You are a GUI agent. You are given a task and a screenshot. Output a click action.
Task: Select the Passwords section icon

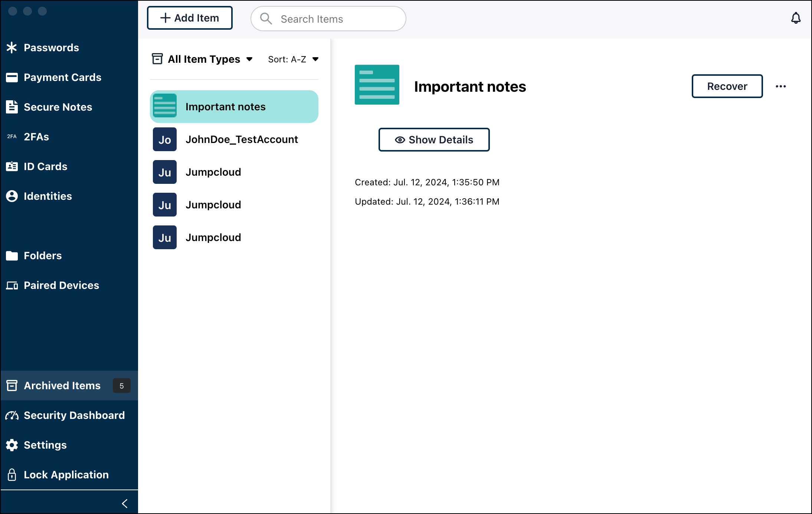pyautogui.click(x=12, y=48)
